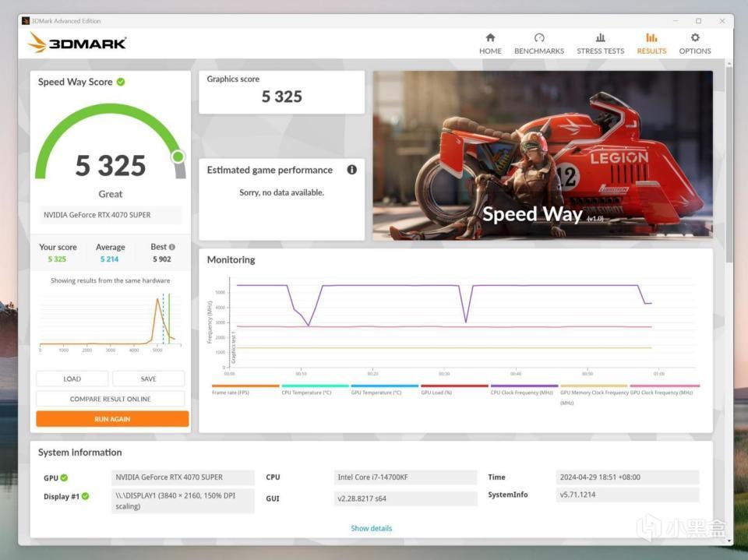
Task: Click the Sorry, no data available text
Action: [x=281, y=192]
